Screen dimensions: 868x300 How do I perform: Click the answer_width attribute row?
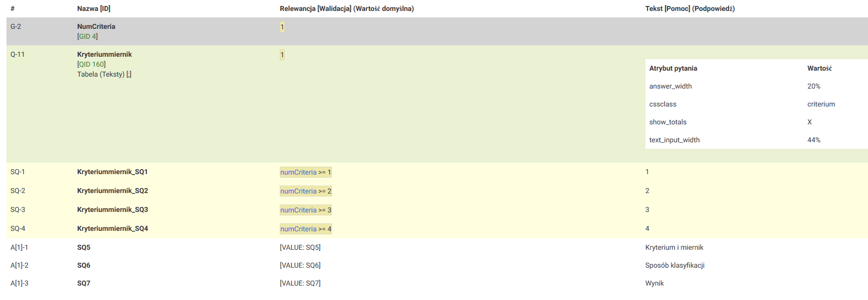pyautogui.click(x=670, y=86)
